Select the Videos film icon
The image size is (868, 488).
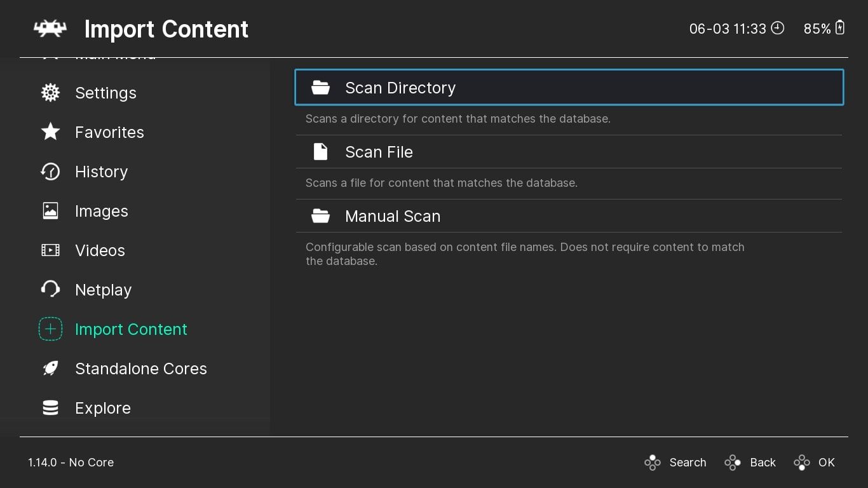point(50,250)
